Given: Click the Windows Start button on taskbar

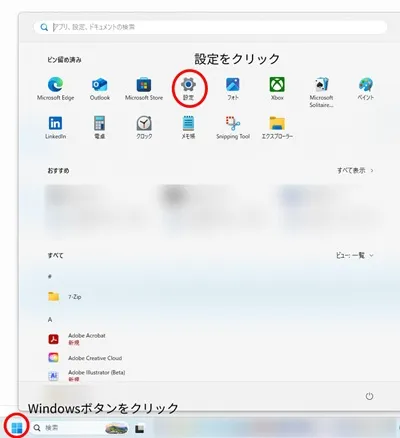Looking at the screenshot, I should (x=17, y=428).
